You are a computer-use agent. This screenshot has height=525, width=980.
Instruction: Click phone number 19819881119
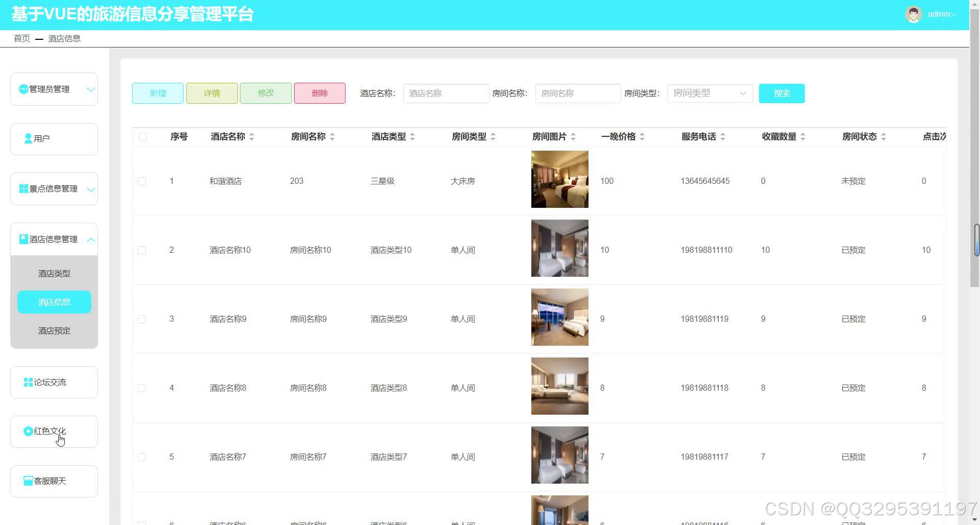pyautogui.click(x=704, y=319)
